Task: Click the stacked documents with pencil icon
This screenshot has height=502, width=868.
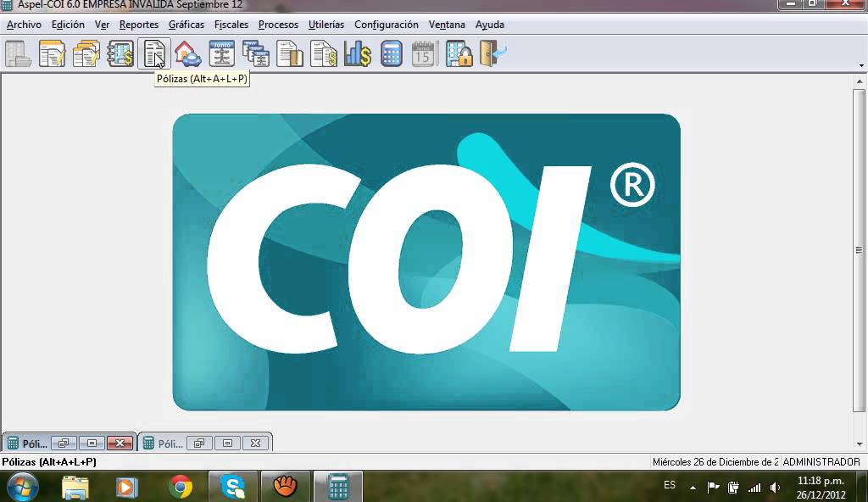Action: pyautogui.click(x=86, y=53)
